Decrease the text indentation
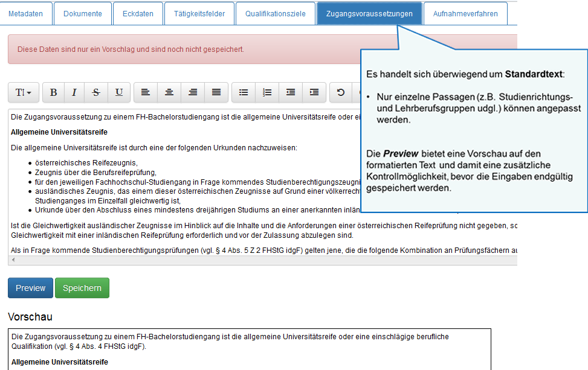This screenshot has height=370, width=588. point(291,92)
